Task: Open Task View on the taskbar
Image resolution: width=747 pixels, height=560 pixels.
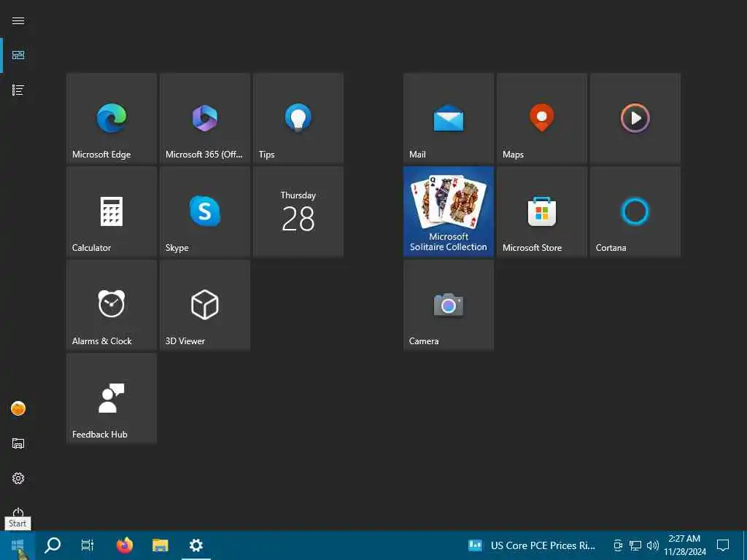Action: pyautogui.click(x=88, y=545)
